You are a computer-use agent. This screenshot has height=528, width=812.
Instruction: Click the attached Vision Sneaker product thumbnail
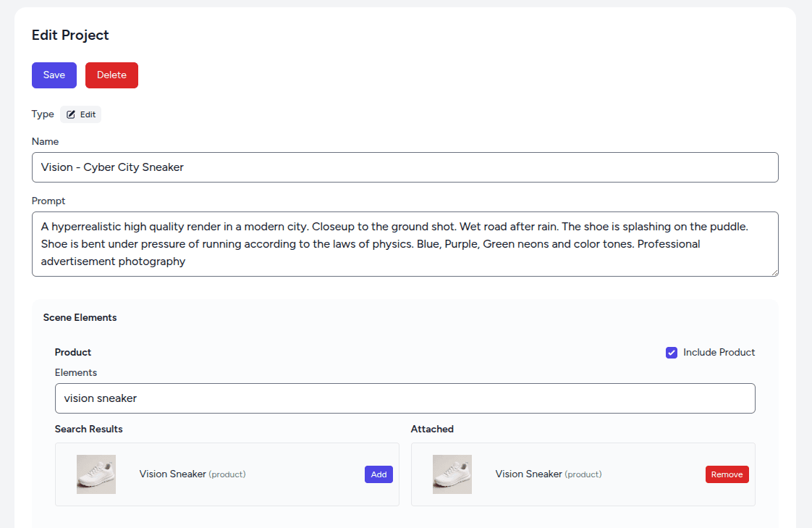tap(452, 474)
